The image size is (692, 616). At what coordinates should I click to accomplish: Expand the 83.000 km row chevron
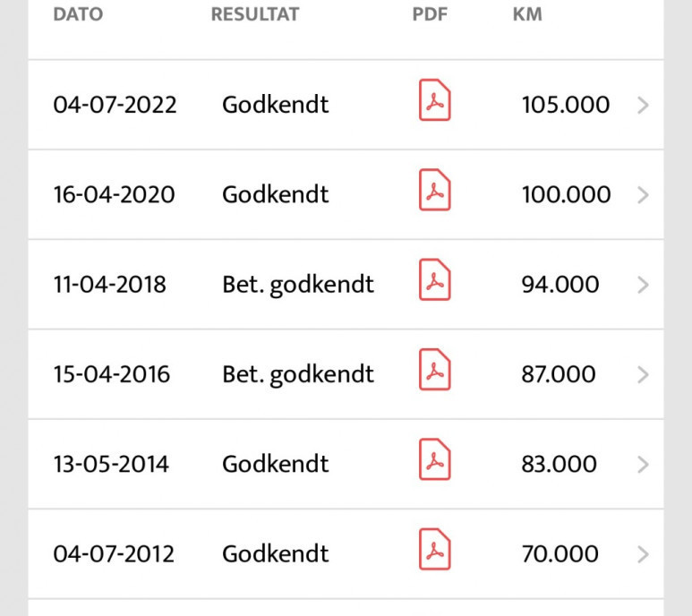[643, 465]
